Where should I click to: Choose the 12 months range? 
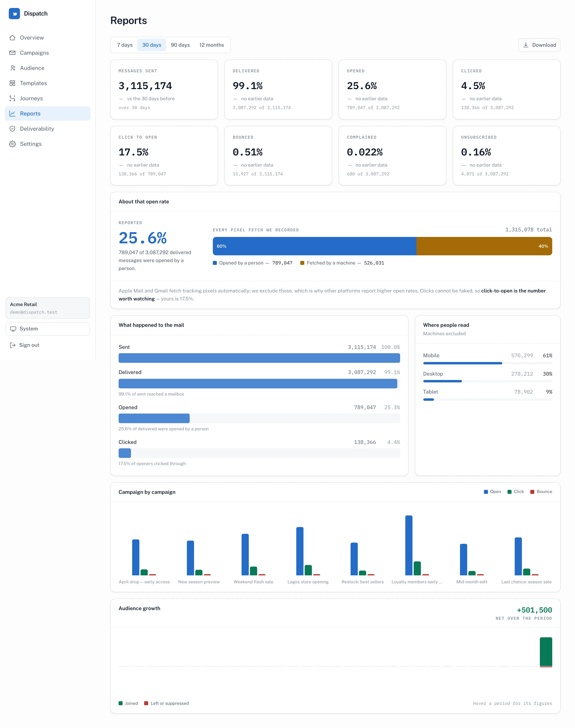point(211,45)
